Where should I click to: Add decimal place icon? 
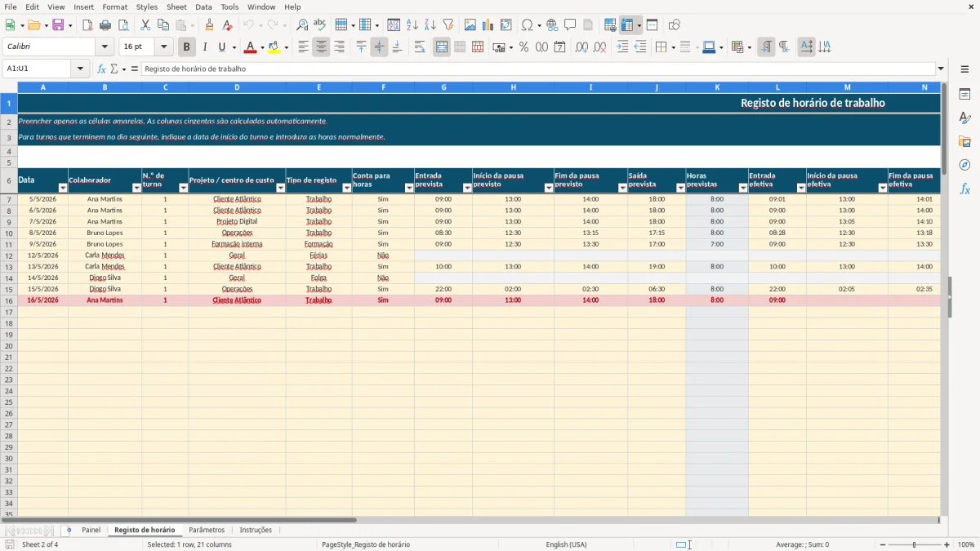pyautogui.click(x=581, y=47)
